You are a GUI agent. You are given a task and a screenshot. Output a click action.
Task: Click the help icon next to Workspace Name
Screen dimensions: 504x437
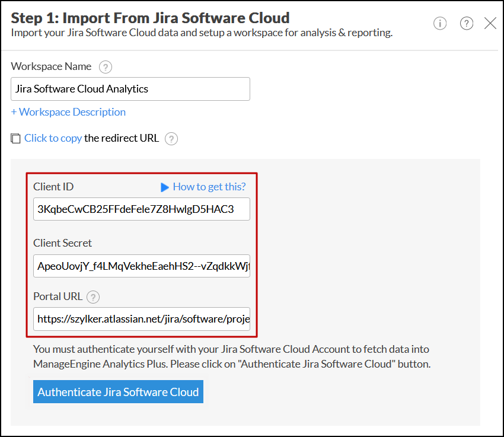click(x=106, y=66)
